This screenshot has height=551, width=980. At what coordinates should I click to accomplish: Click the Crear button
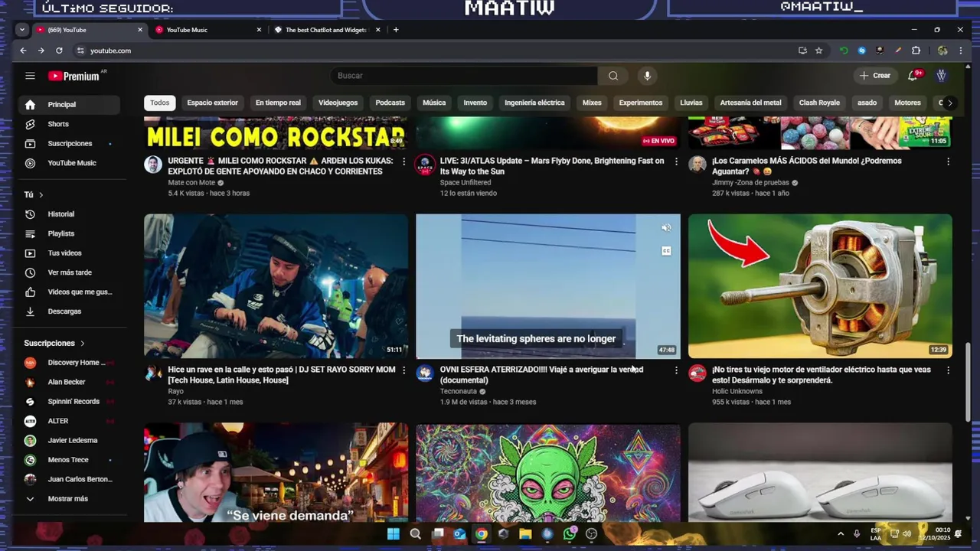[875, 76]
